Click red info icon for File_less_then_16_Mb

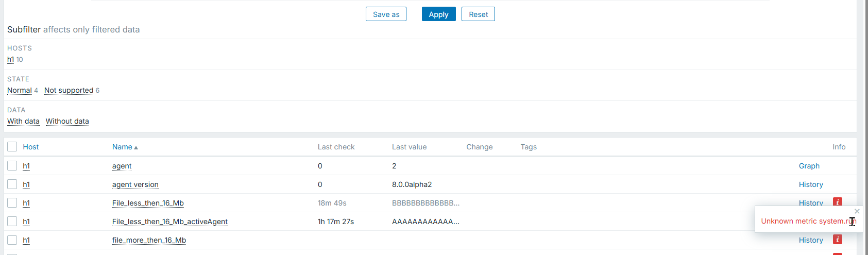click(x=838, y=202)
